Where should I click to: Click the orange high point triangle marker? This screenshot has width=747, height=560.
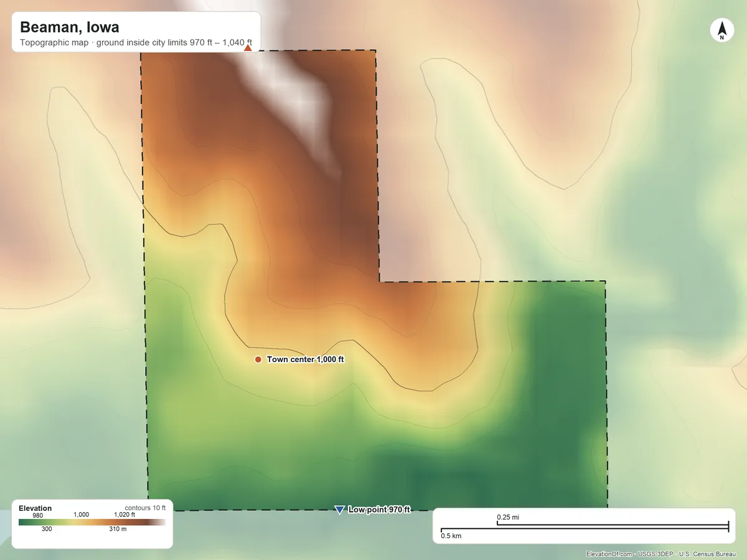click(x=248, y=48)
